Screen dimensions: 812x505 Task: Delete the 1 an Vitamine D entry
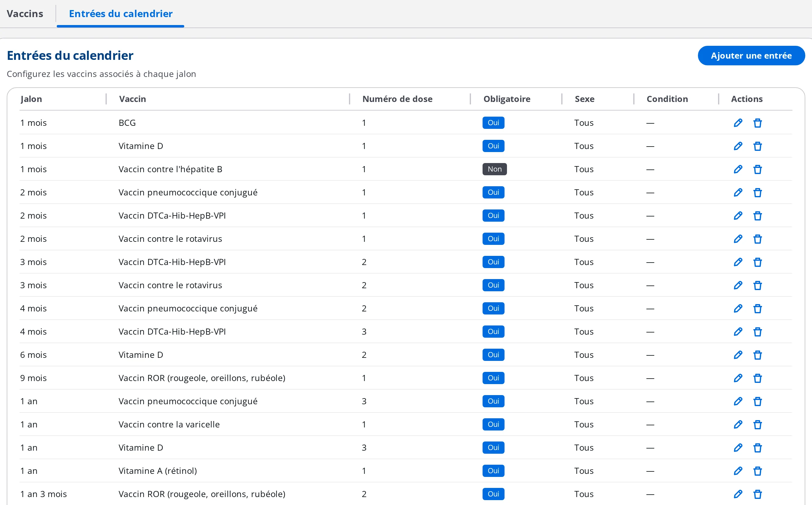click(x=758, y=448)
